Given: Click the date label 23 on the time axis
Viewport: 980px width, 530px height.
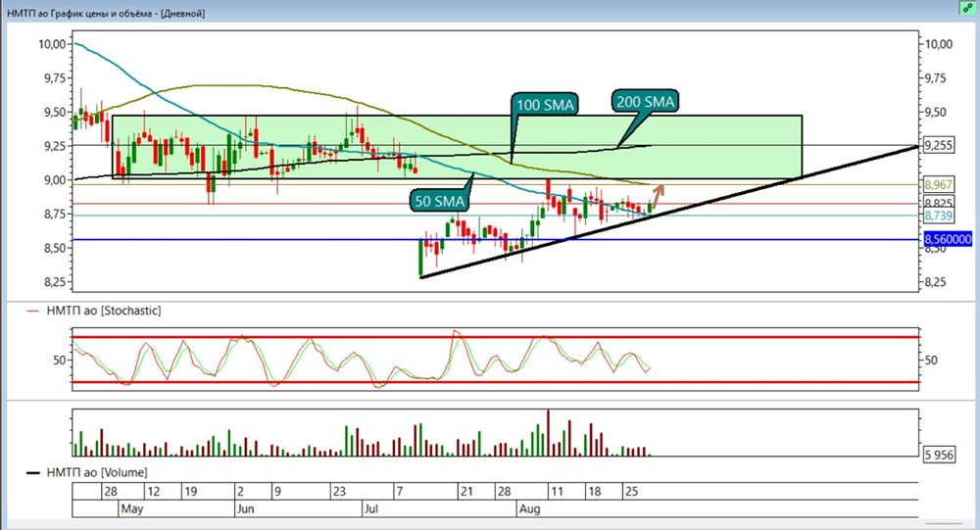Looking at the screenshot, I should click(339, 491).
